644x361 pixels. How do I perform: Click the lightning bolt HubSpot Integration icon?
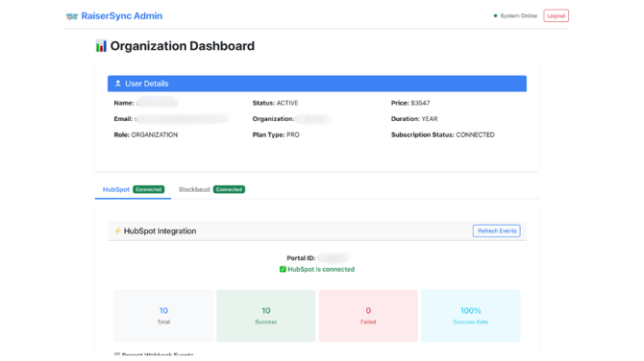coord(118,231)
